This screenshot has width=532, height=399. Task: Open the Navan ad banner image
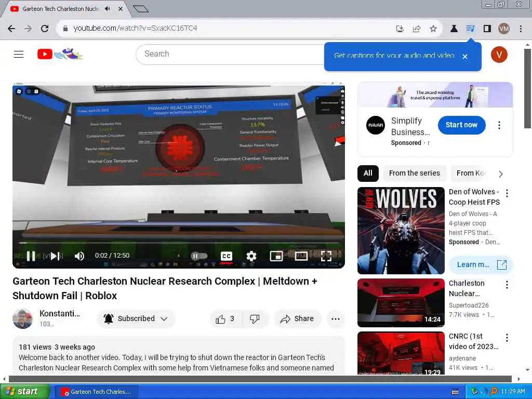[x=435, y=95]
